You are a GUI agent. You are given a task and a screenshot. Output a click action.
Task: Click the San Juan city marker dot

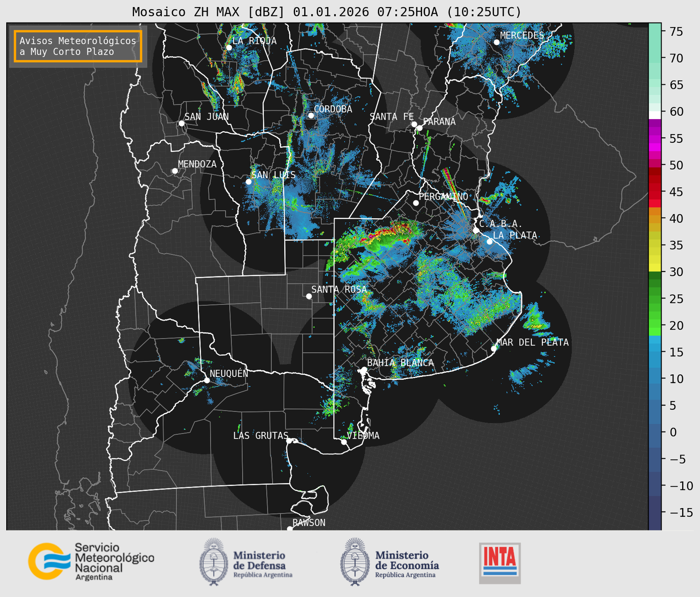(x=181, y=123)
